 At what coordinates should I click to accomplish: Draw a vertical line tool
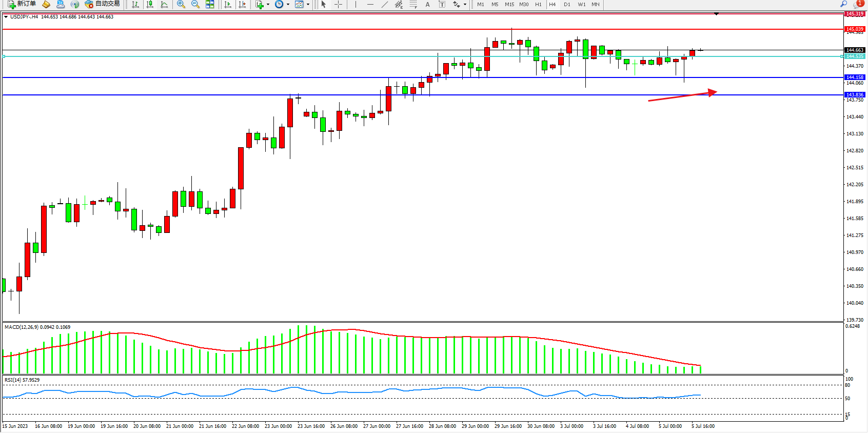click(356, 5)
